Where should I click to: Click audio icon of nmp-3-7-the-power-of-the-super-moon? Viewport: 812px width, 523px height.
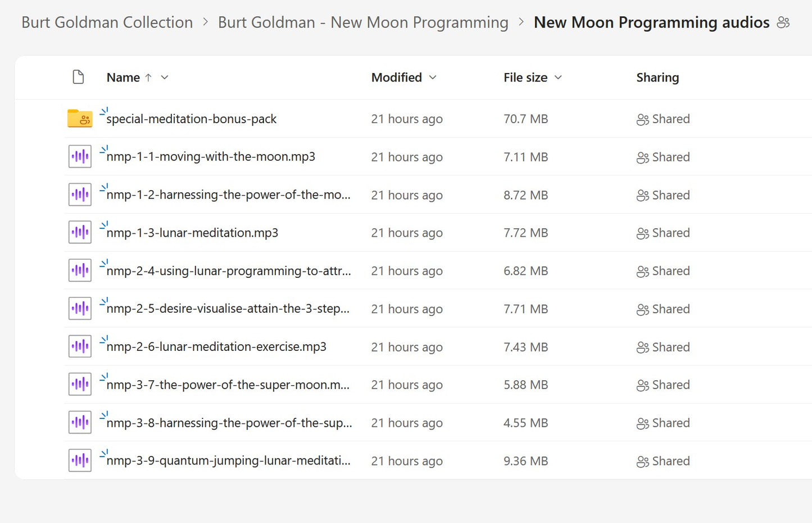point(80,385)
